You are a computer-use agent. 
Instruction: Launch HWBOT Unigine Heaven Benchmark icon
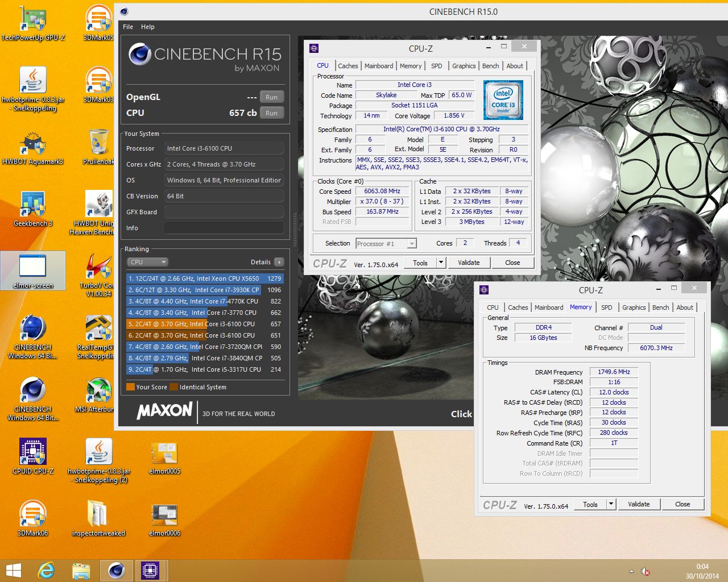92,213
